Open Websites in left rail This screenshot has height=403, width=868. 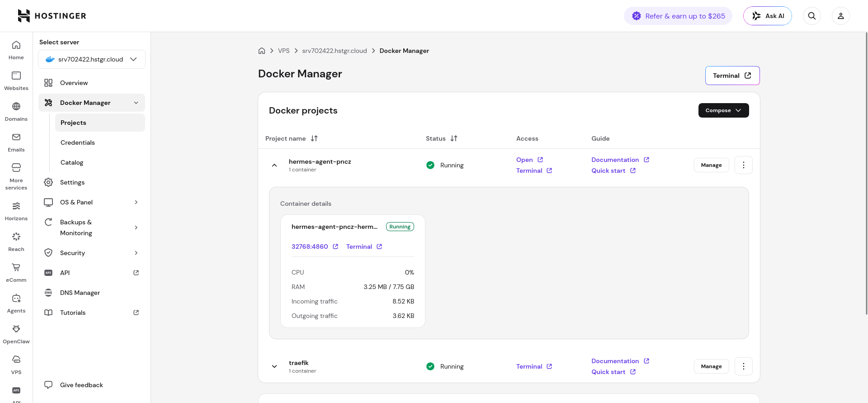click(x=16, y=81)
